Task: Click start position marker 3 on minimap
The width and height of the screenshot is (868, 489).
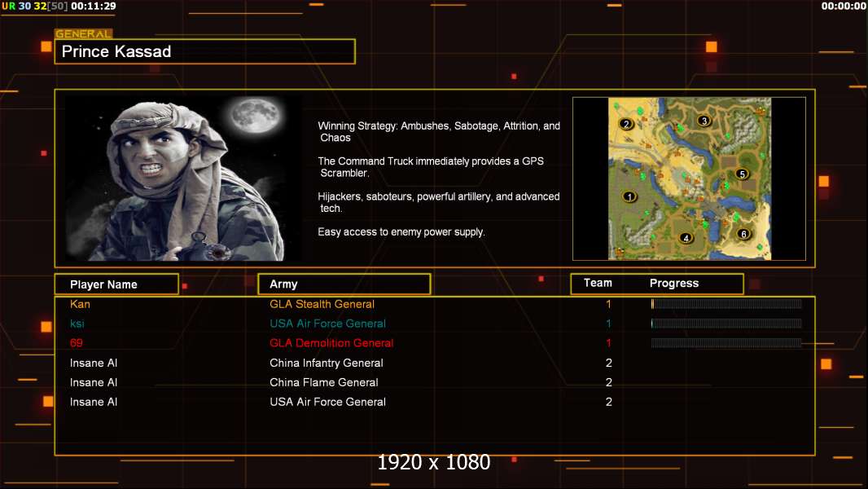Action: (704, 120)
